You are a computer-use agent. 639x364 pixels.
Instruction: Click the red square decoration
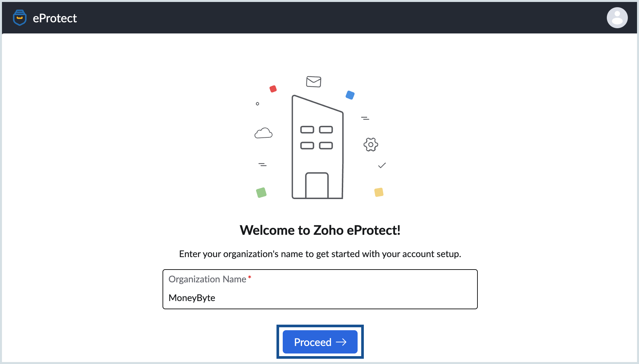click(x=273, y=89)
